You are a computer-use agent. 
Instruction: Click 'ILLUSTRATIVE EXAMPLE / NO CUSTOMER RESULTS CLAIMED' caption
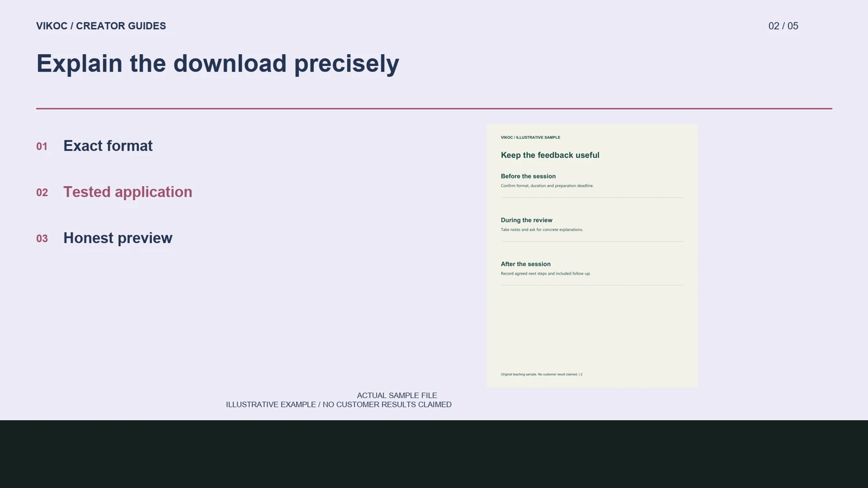pyautogui.click(x=339, y=404)
